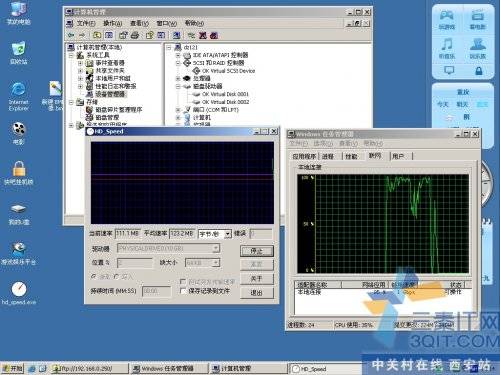
Task: Click the padlock desktop icon
Action: coord(19,173)
